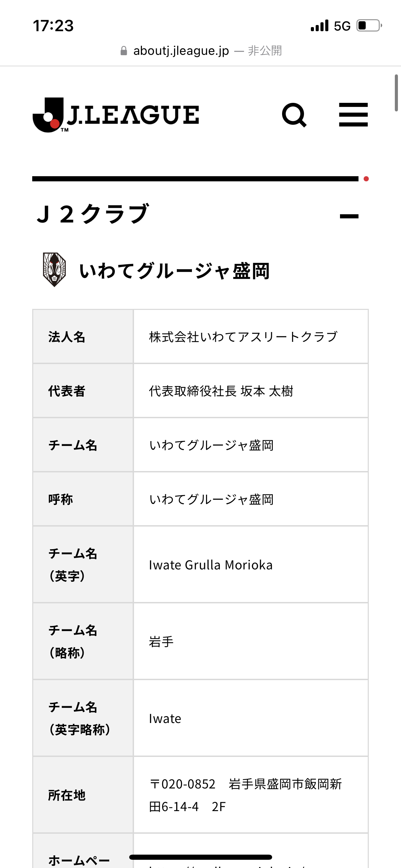
Task: Tap the aboutj.jleague.jp address bar
Action: pos(201,51)
